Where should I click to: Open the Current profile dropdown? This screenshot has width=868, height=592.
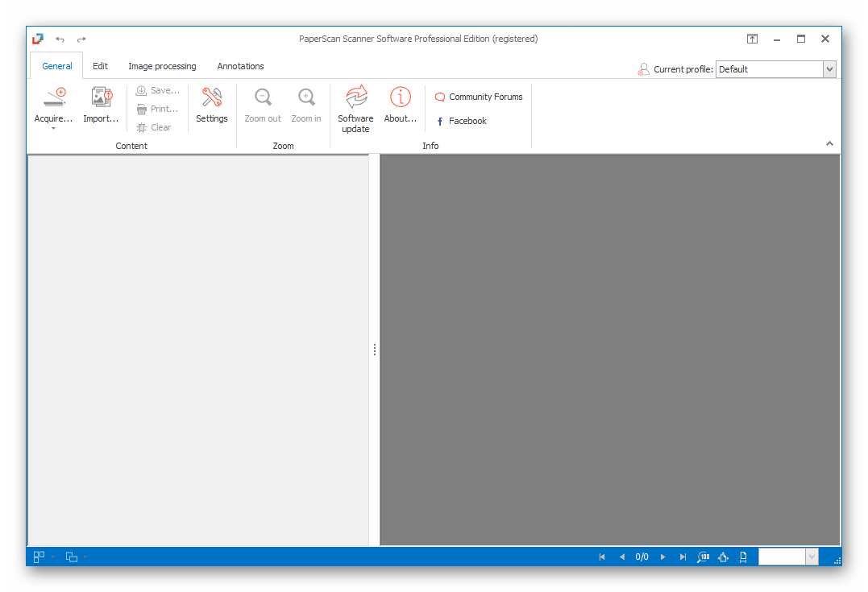tap(829, 69)
